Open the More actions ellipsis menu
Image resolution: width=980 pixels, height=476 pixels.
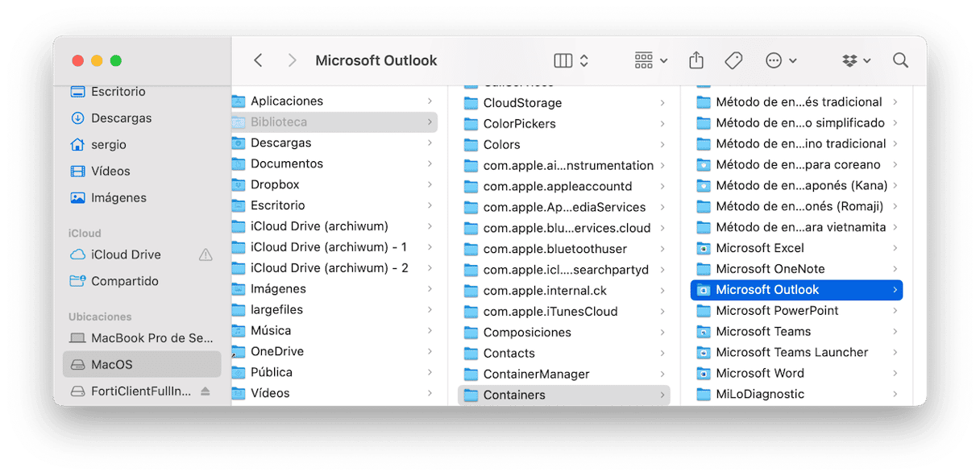click(781, 60)
